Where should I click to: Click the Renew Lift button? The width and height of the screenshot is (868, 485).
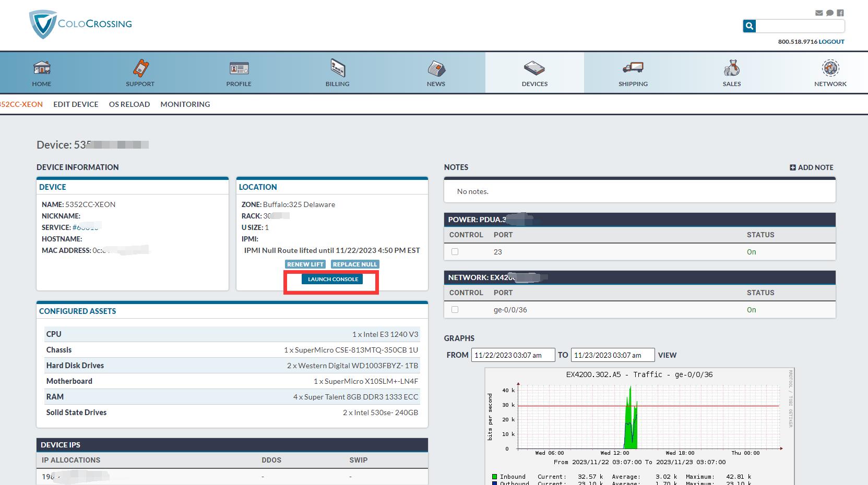pyautogui.click(x=305, y=264)
